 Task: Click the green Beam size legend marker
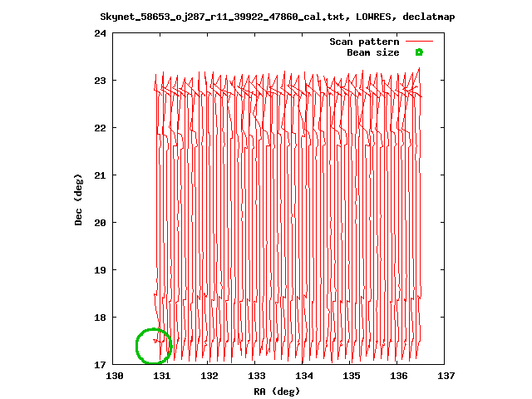pos(419,52)
